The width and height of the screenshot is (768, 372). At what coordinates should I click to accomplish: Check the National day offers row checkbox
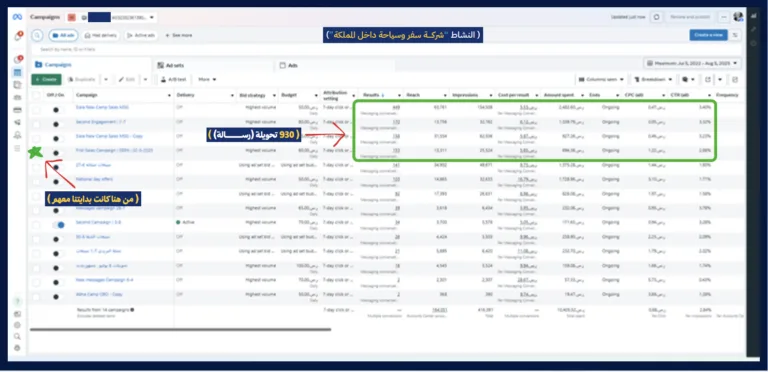(36, 182)
